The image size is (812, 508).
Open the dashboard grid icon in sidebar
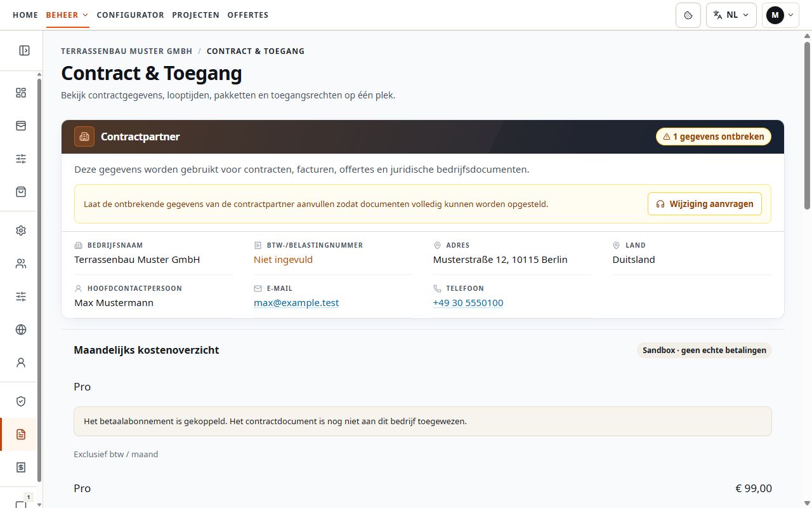tap(21, 93)
